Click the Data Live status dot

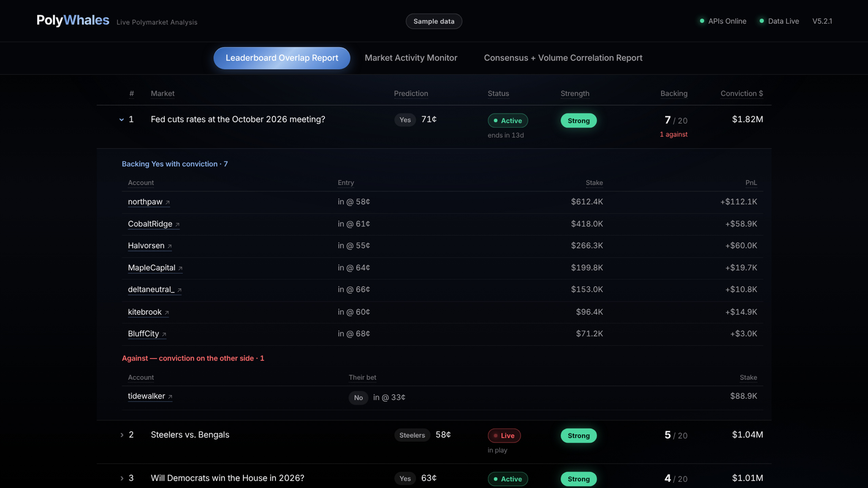762,21
